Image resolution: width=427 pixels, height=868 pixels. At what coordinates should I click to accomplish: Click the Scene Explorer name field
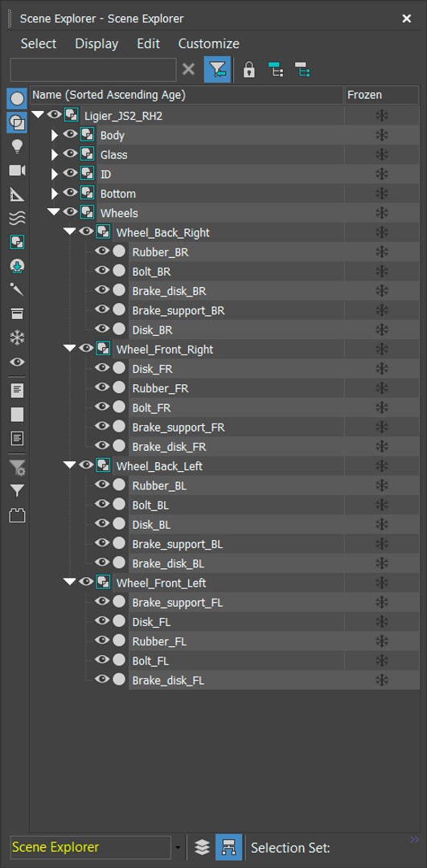coord(90,848)
